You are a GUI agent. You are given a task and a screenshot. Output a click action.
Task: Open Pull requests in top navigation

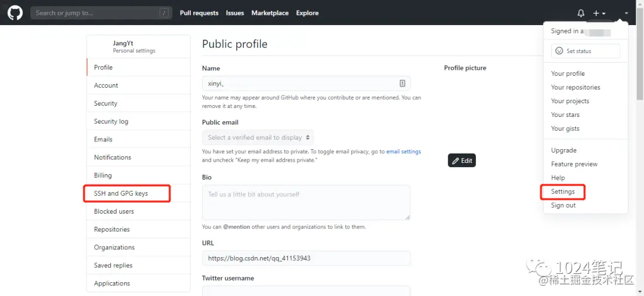point(199,13)
